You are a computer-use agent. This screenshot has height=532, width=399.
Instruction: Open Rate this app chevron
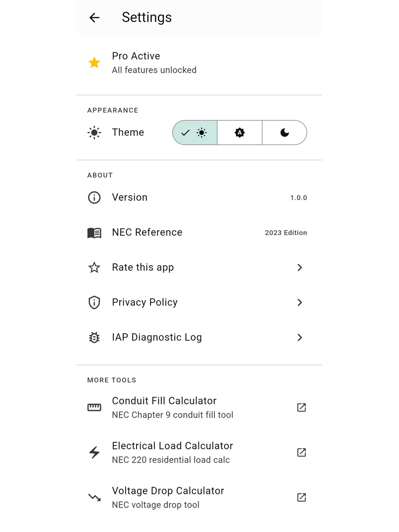coord(300,268)
